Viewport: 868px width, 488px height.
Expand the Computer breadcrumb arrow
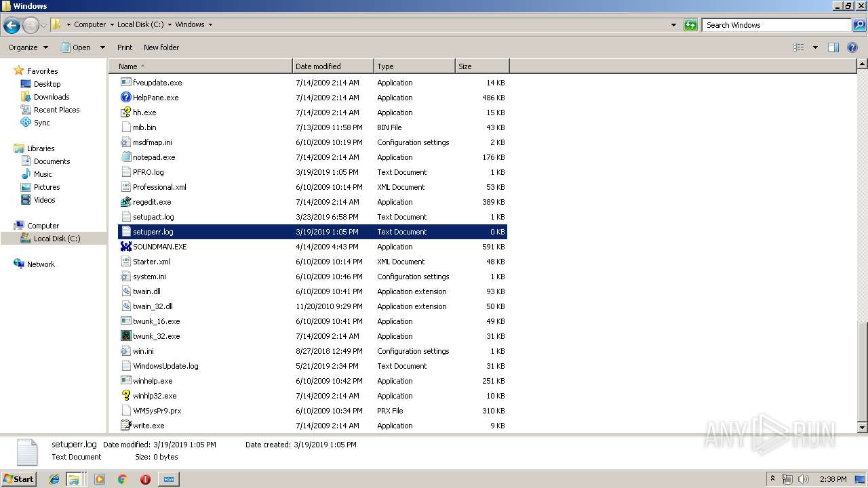pos(112,24)
